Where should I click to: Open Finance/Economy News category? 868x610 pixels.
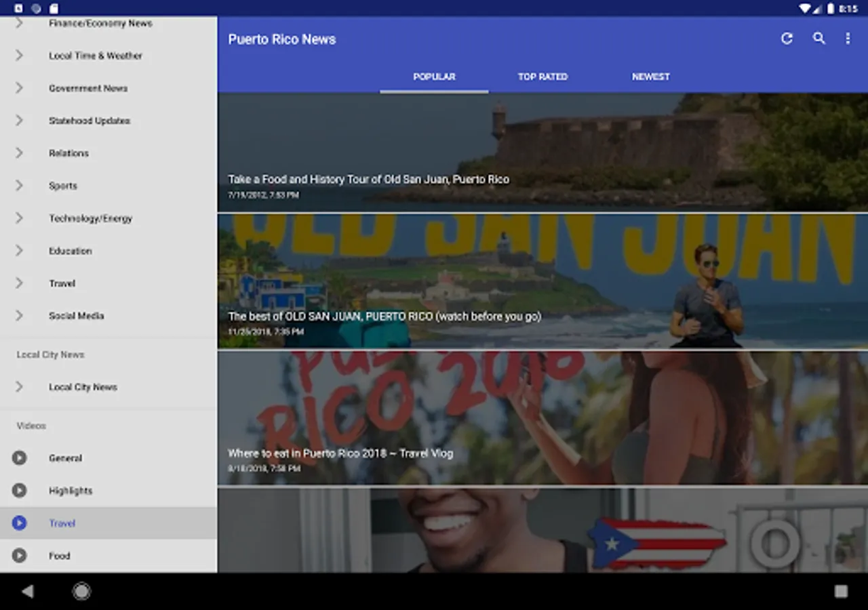pos(108,23)
